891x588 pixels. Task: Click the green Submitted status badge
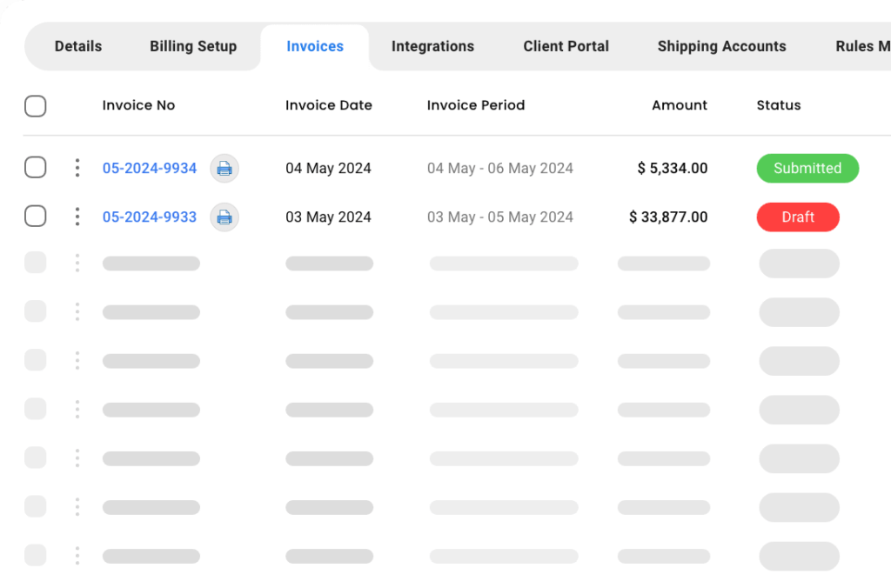(x=807, y=168)
